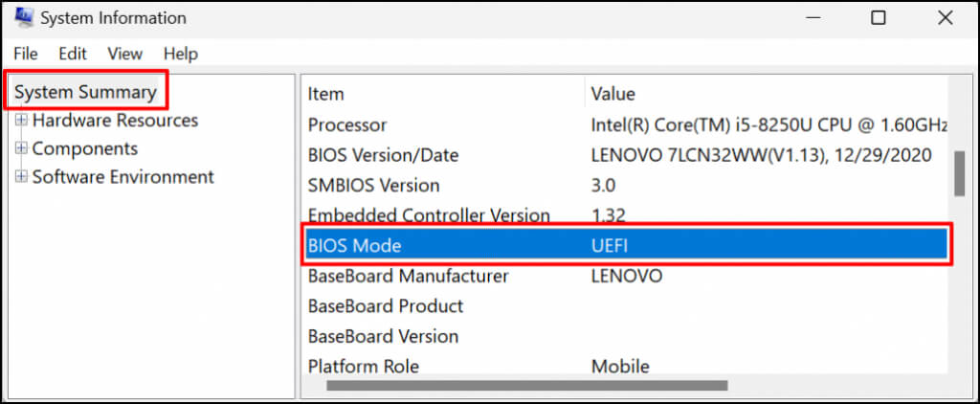This screenshot has height=404, width=980.
Task: Expand the Hardware Resources node
Action: 21,121
